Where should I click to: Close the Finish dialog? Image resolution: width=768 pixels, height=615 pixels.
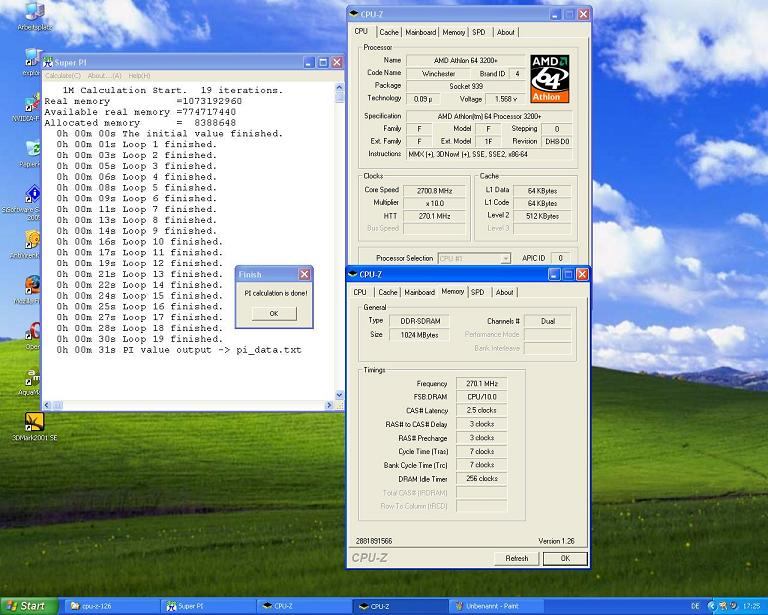point(304,274)
